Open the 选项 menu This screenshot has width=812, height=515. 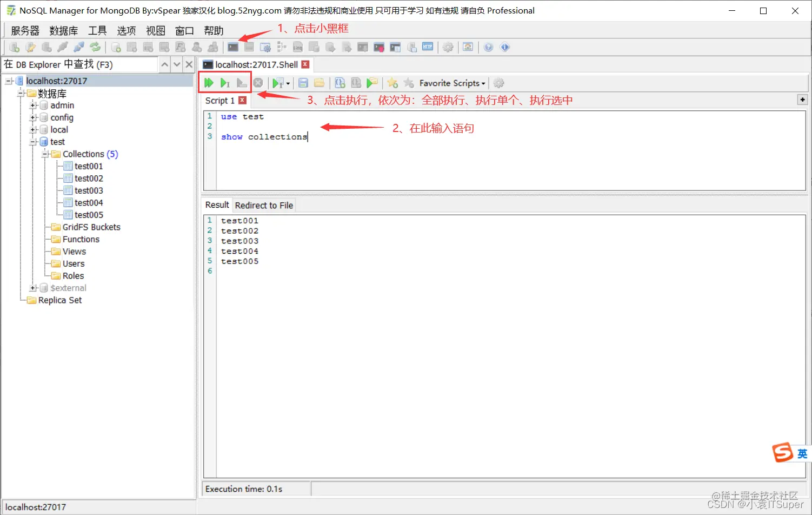tap(127, 31)
